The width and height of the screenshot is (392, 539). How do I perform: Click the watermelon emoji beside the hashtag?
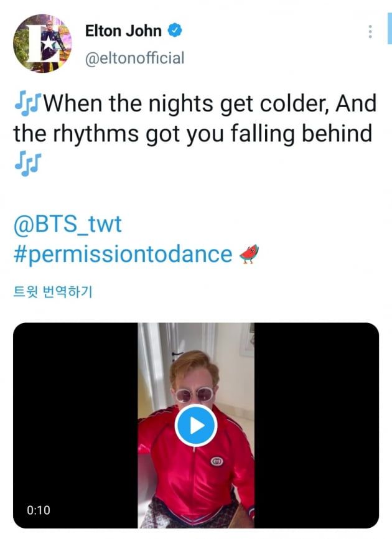coord(248,254)
